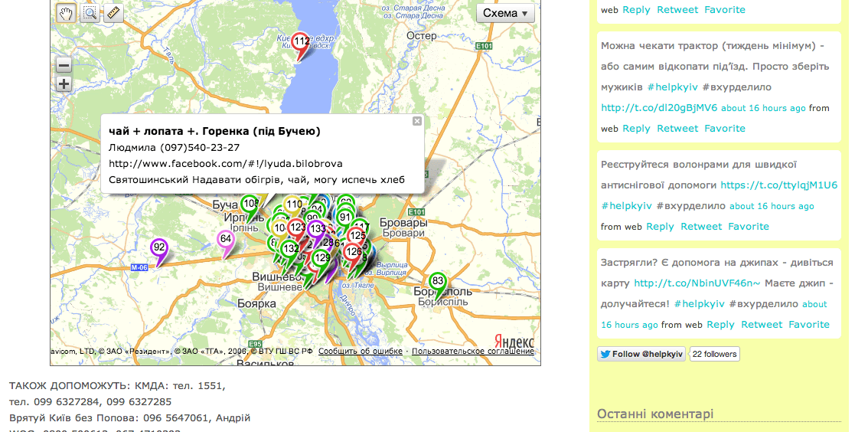Open the Сообщить об ошибке link
The width and height of the screenshot is (868, 432).
361,352
